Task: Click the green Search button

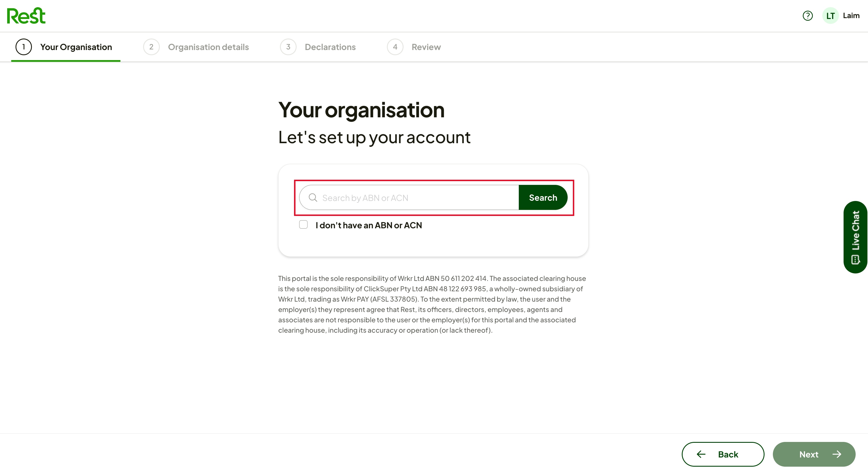Action: coord(543,198)
